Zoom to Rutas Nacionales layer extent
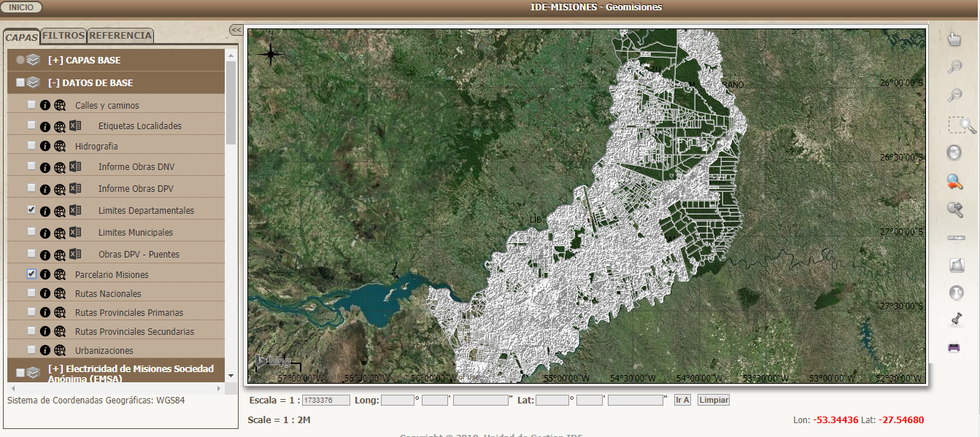This screenshot has width=980, height=437. [60, 293]
